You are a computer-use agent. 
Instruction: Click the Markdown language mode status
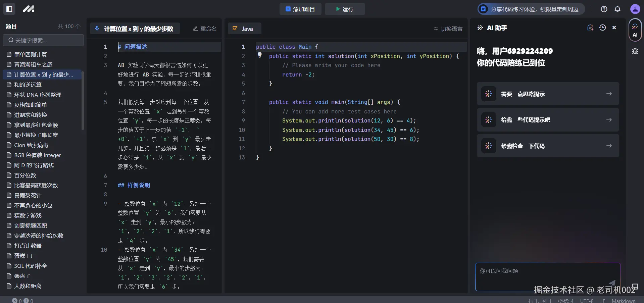[x=624, y=301]
